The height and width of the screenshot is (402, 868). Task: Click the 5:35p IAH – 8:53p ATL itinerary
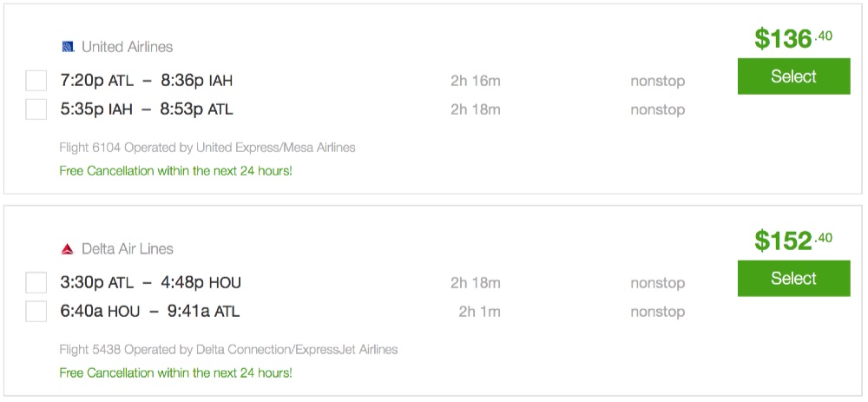pyautogui.click(x=146, y=109)
